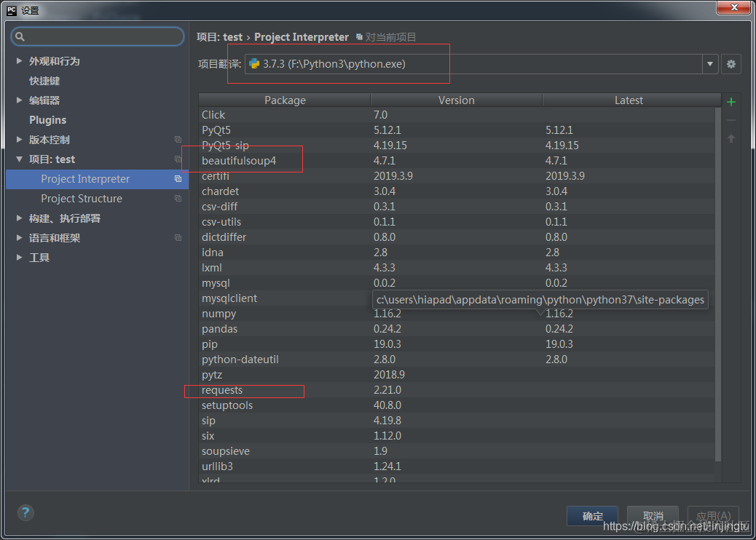
Task: Click the green plus install package icon
Action: coord(731,102)
